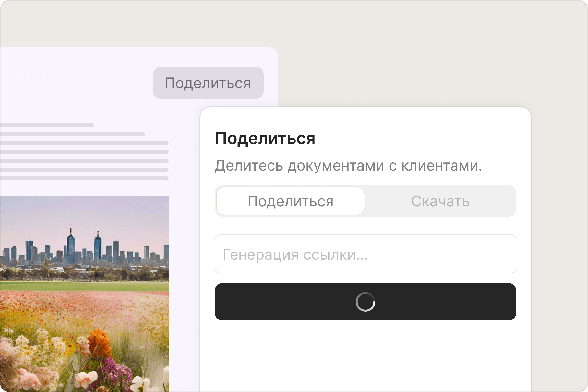Open the city skyline flower field image
Image resolution: width=588 pixels, height=392 pixels.
pyautogui.click(x=84, y=294)
